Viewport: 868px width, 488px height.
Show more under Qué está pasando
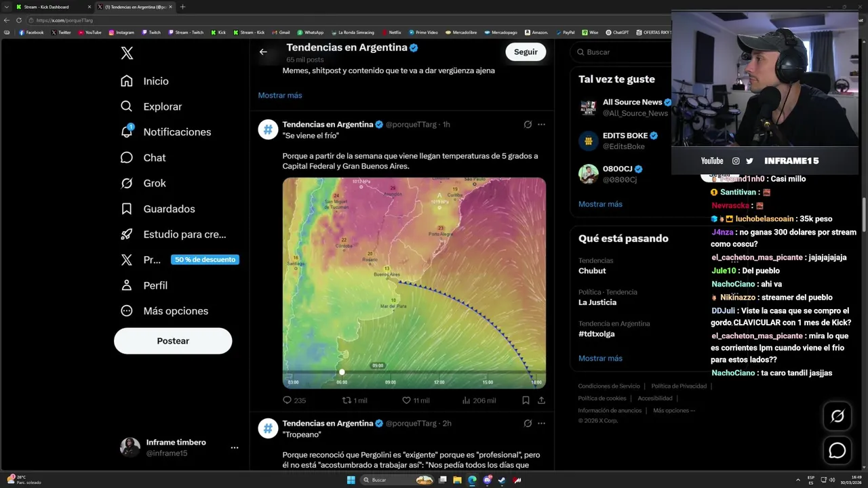tap(600, 359)
